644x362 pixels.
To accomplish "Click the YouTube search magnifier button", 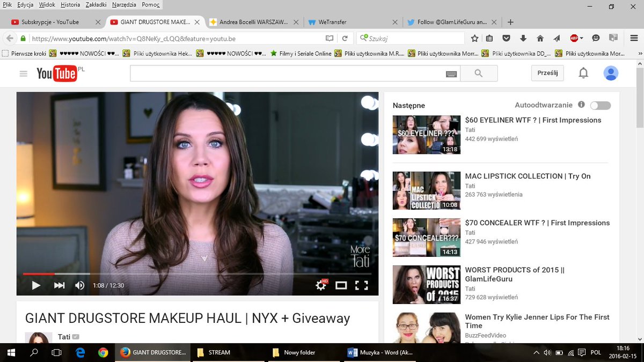I will point(479,73).
